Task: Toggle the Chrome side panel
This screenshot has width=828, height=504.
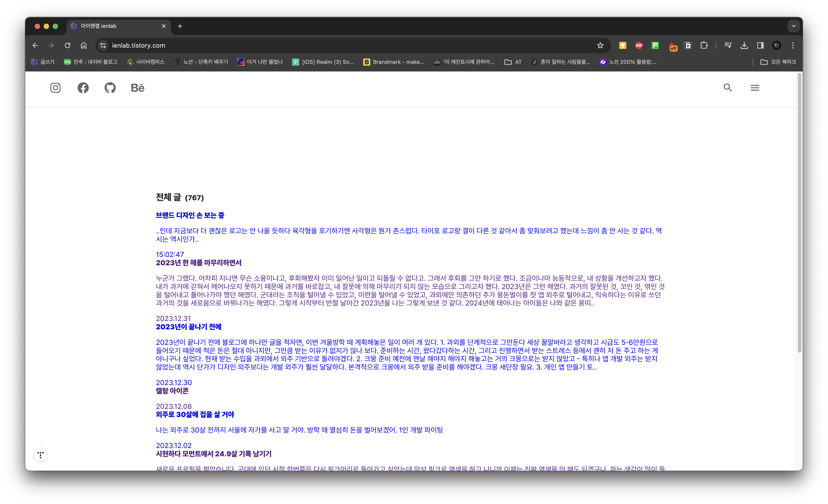Action: (760, 45)
